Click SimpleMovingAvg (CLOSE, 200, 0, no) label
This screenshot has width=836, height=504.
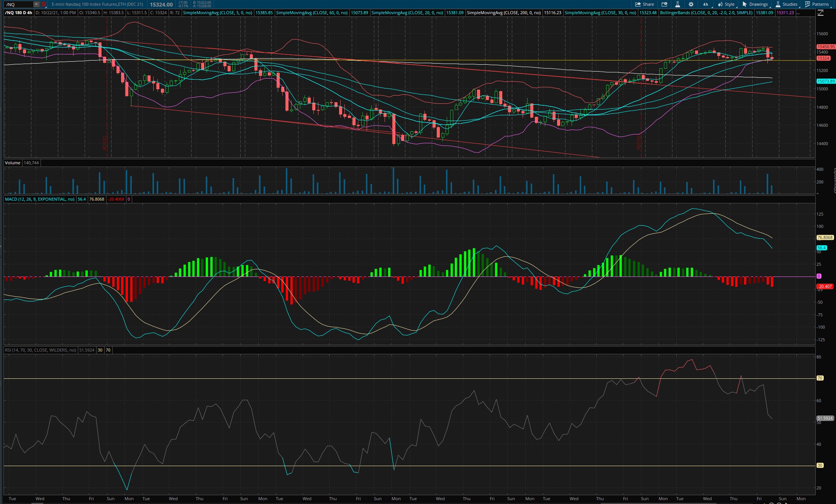tap(504, 13)
